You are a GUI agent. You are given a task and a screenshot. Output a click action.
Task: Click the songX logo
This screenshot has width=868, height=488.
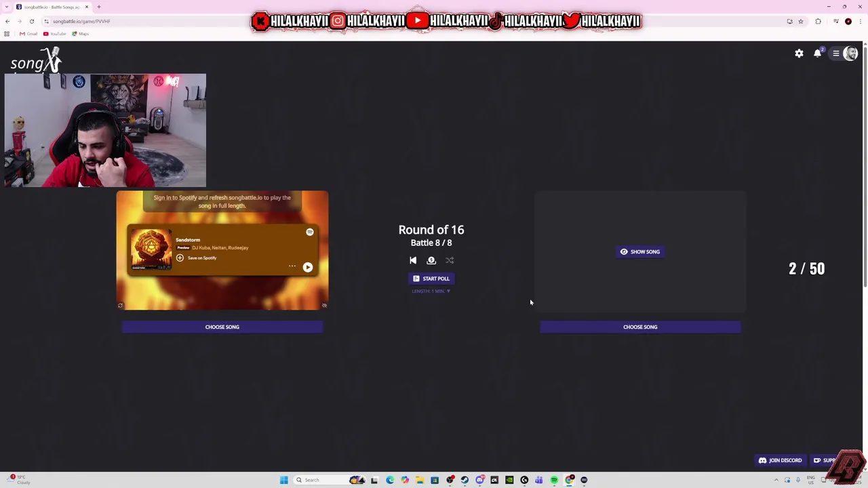(36, 61)
